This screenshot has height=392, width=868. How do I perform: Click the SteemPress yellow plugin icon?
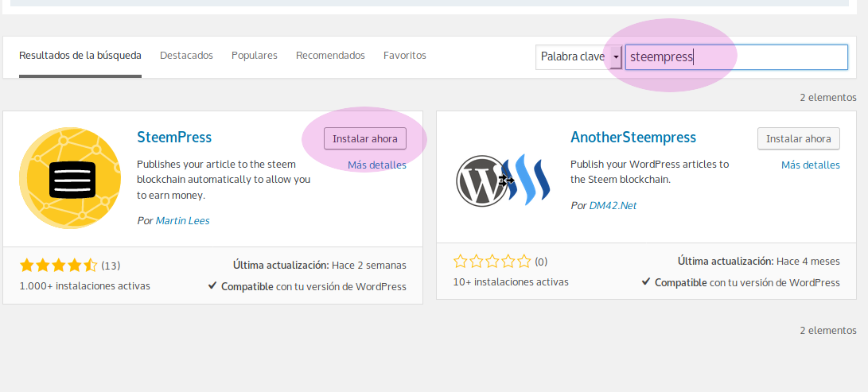pos(70,177)
